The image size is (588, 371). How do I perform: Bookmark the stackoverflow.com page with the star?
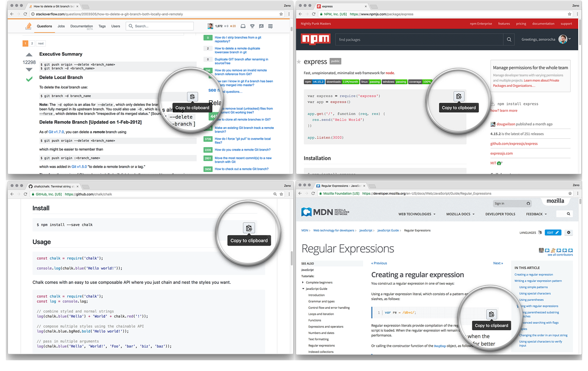click(x=281, y=14)
